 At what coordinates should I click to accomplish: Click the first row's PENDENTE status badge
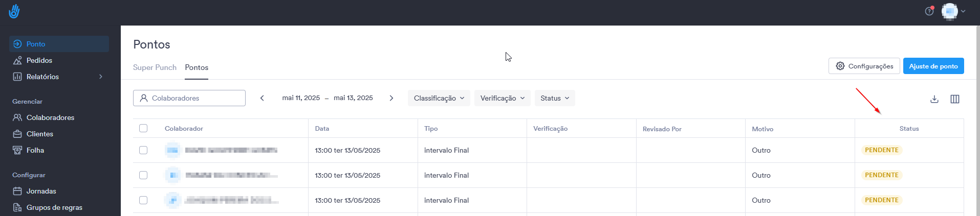coord(882,150)
